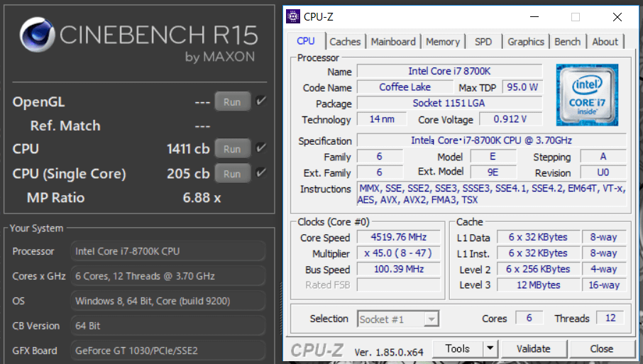
Task: Click the Instructions list text
Action: point(492,194)
